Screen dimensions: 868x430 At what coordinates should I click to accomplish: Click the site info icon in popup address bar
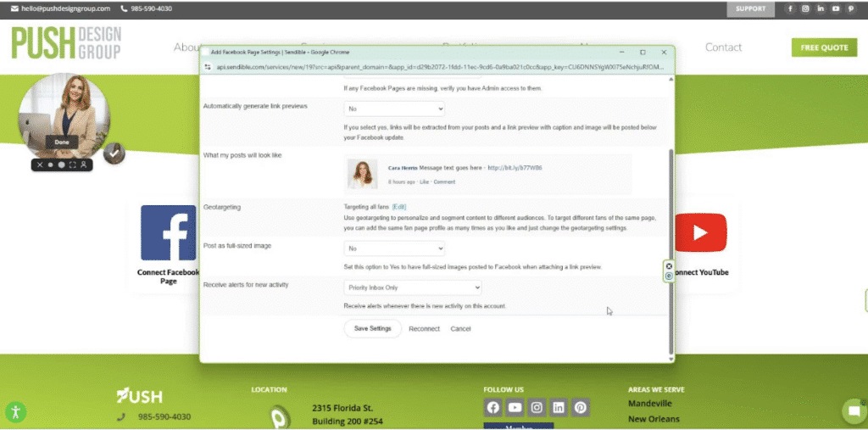point(209,67)
